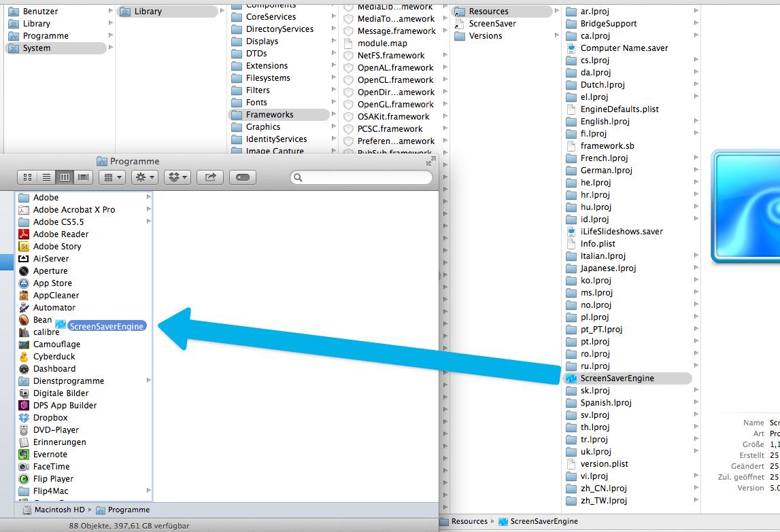This screenshot has width=780, height=532.
Task: Switch Programme window to list view
Action: pyautogui.click(x=46, y=177)
